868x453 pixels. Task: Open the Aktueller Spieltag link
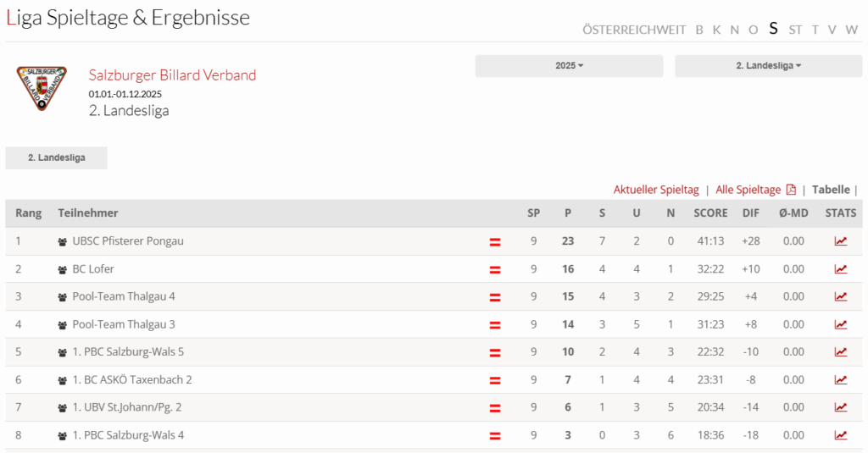click(656, 190)
